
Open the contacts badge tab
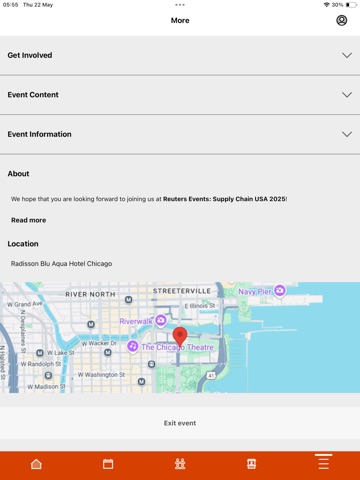[x=252, y=464]
